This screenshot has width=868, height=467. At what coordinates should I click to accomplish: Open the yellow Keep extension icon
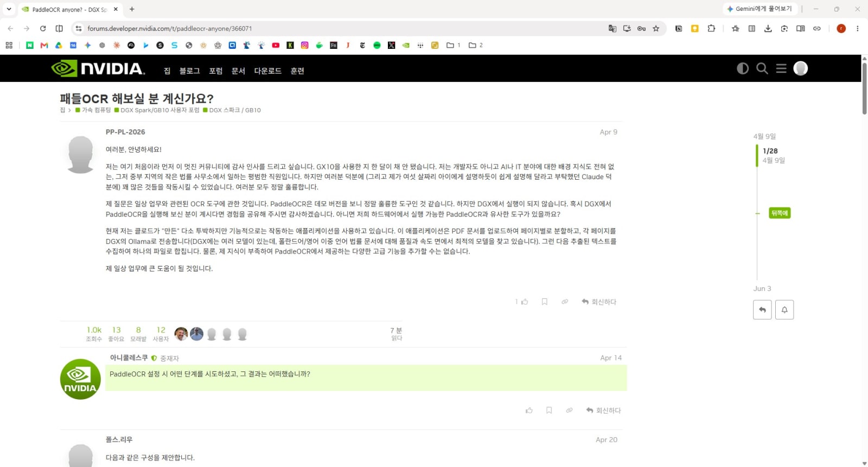[x=695, y=28]
